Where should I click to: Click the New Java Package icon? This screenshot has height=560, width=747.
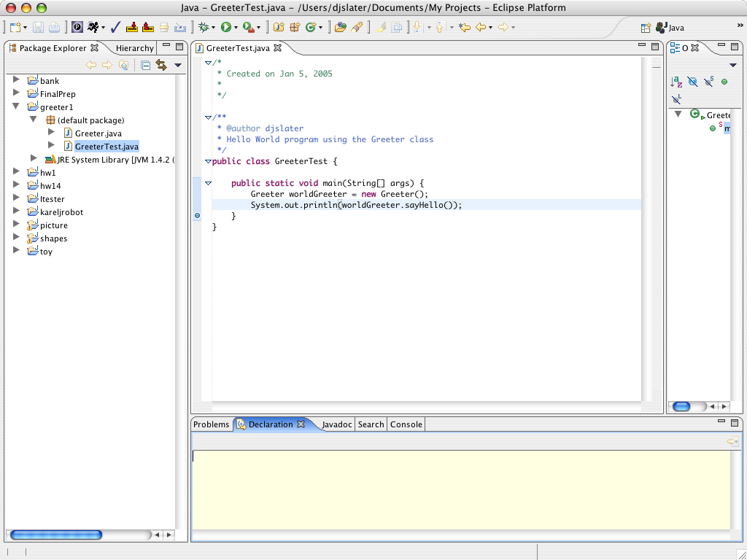[x=295, y=28]
